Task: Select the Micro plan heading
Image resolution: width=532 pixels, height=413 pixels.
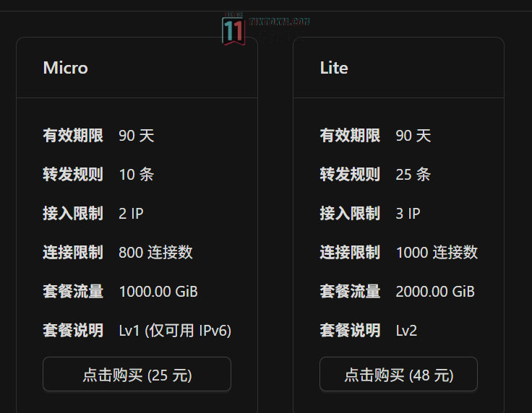Action: coord(65,68)
